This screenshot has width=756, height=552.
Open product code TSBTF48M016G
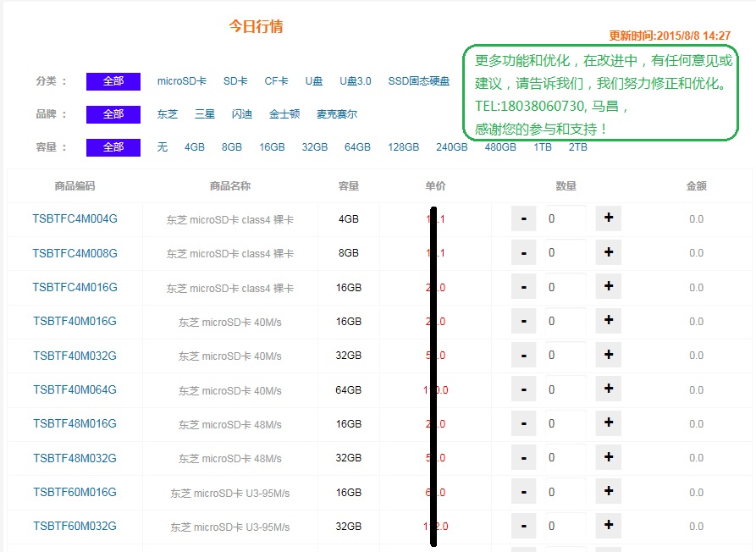(74, 423)
